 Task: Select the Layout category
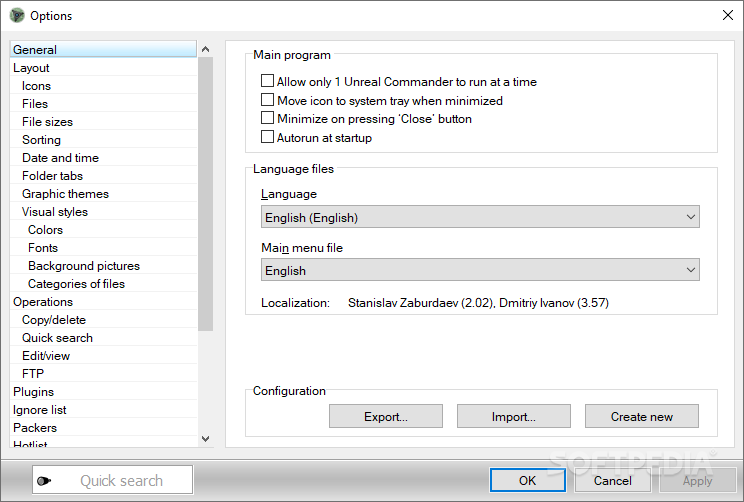click(103, 68)
